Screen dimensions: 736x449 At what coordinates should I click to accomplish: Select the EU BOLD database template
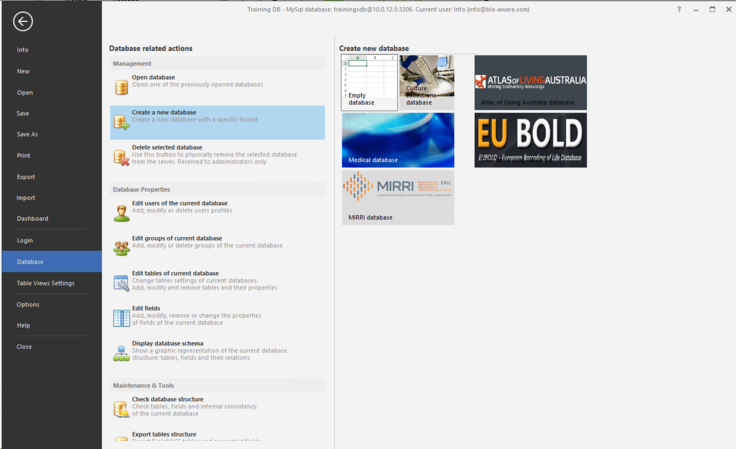[530, 140]
